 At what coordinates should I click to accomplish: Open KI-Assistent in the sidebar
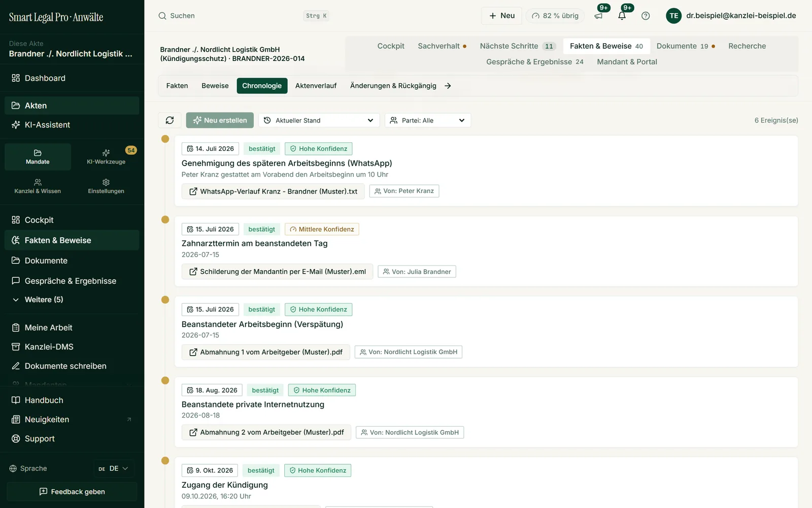click(x=72, y=125)
